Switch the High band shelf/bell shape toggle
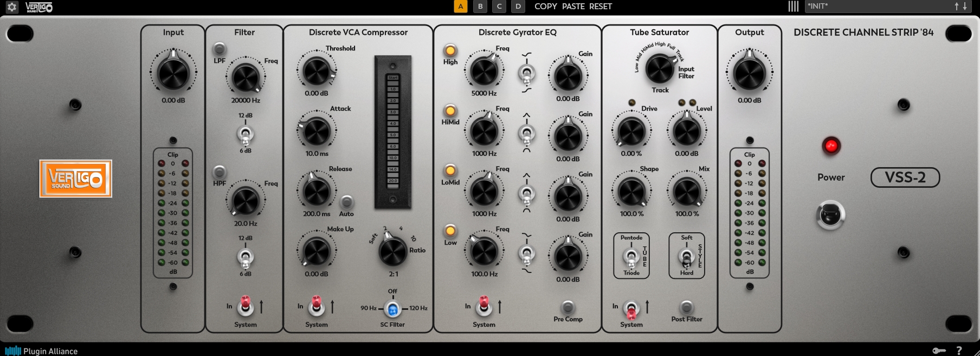The height and width of the screenshot is (356, 980). pos(526,73)
